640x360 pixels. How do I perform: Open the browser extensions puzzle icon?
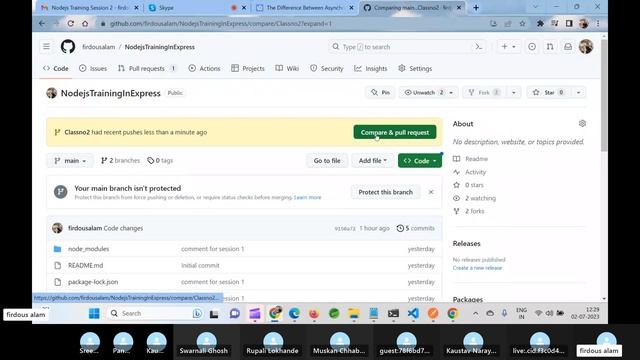click(540, 24)
